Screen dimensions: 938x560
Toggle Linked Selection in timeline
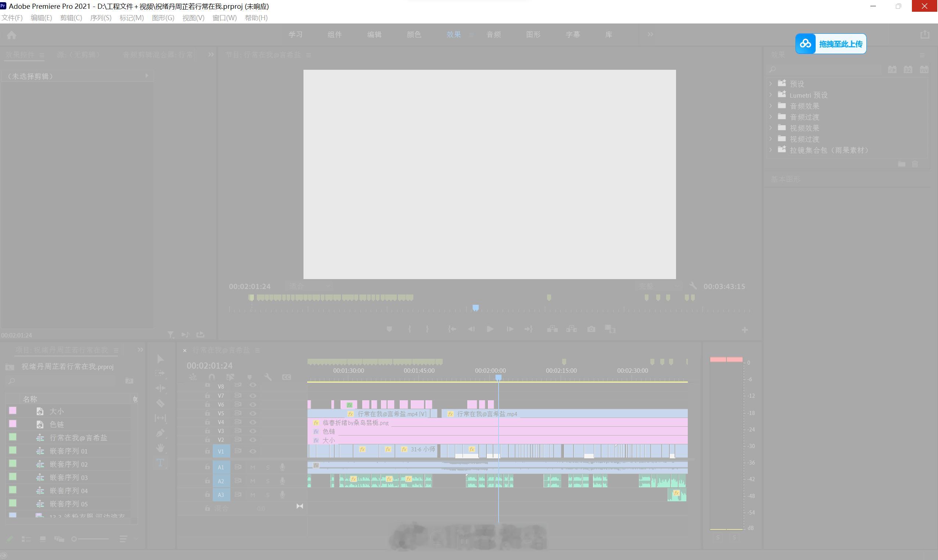[x=230, y=377]
